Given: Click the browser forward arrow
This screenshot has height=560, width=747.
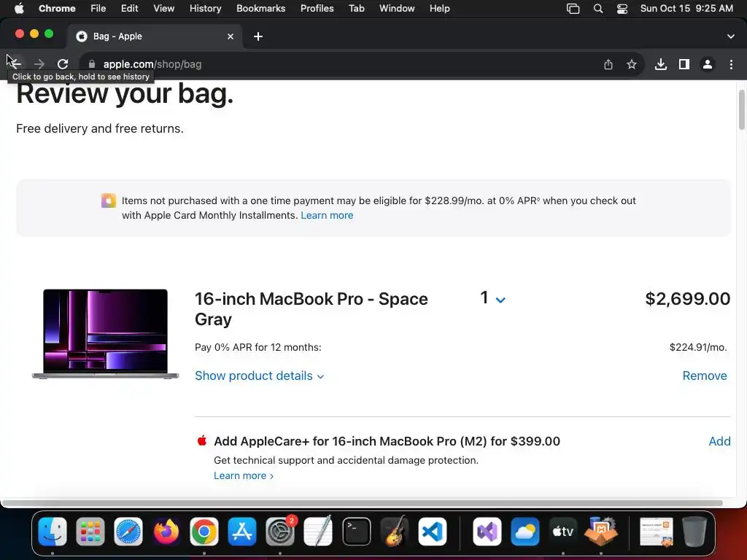Looking at the screenshot, I should [39, 64].
